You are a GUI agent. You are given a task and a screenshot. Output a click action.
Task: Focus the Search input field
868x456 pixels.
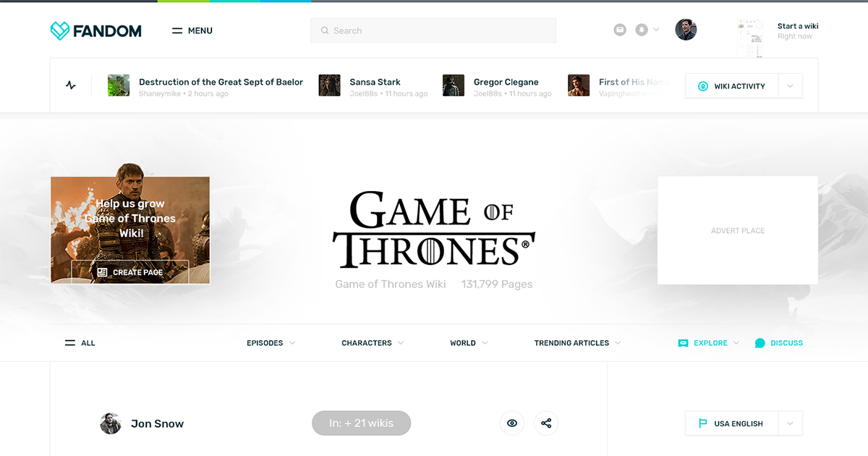coord(433,30)
